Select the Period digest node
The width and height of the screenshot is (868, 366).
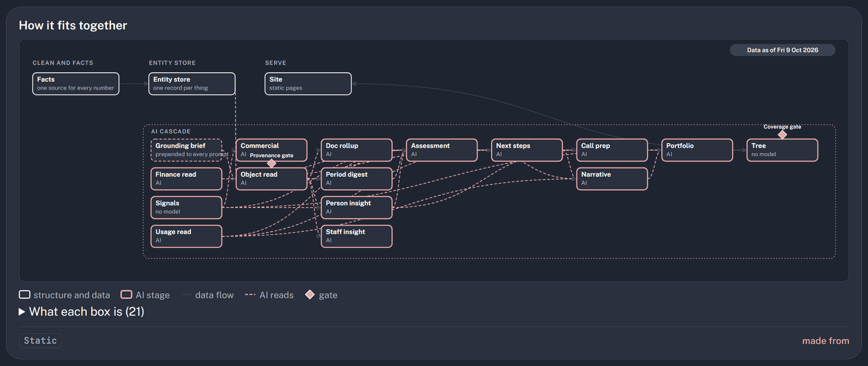(356, 179)
